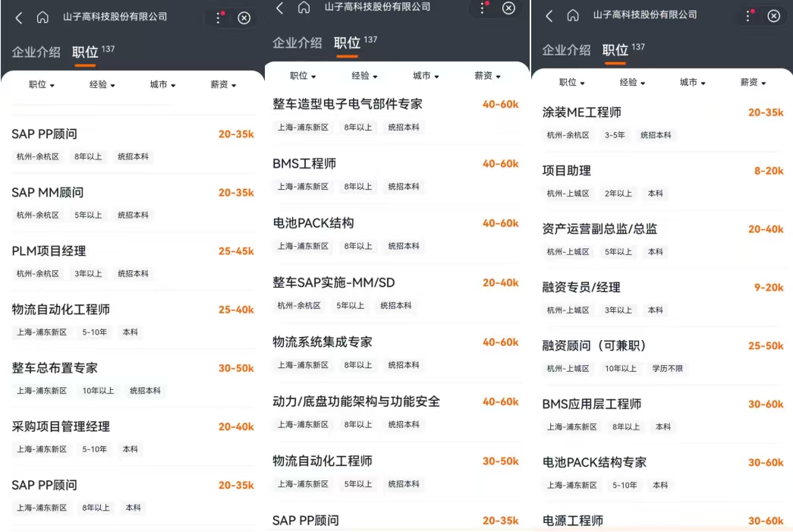793x532 pixels.
Task: Expand the 经验 filter in the right panel
Action: click(x=633, y=83)
